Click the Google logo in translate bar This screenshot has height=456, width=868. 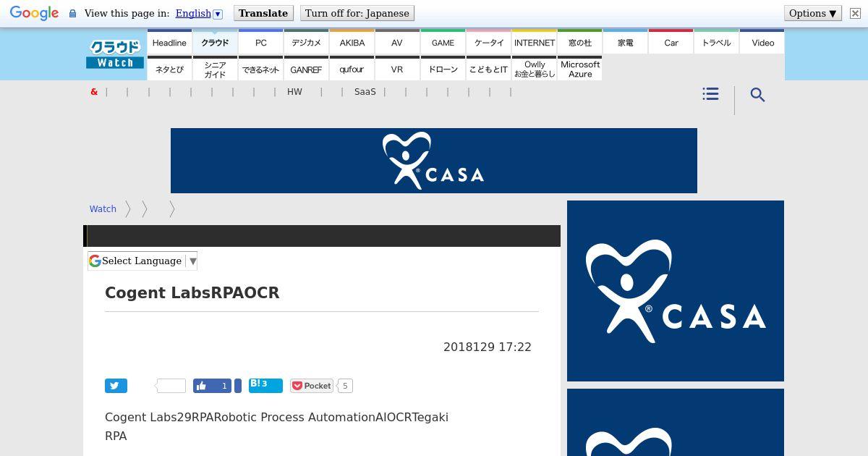(x=34, y=13)
